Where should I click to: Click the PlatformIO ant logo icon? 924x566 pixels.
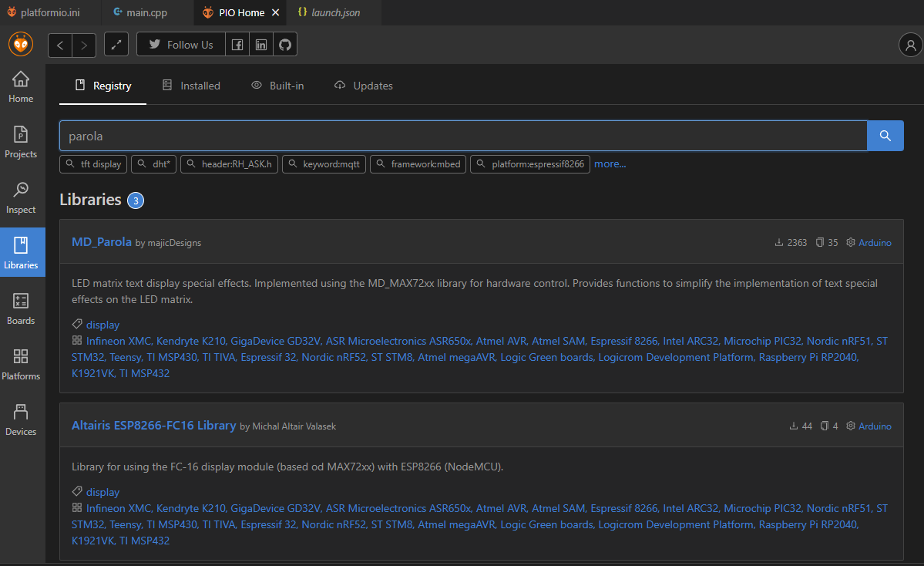21,44
